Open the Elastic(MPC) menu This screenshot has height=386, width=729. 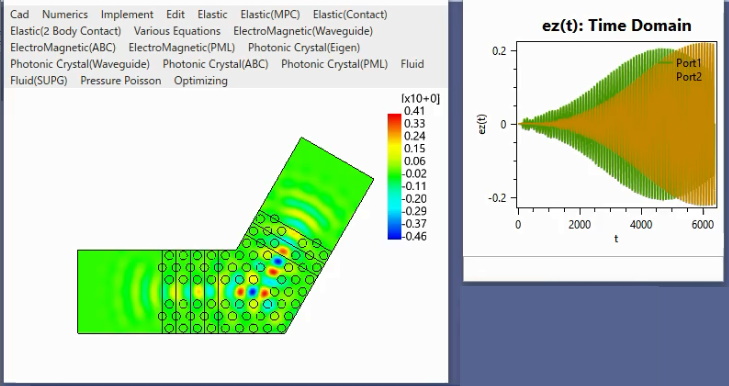[x=270, y=14]
